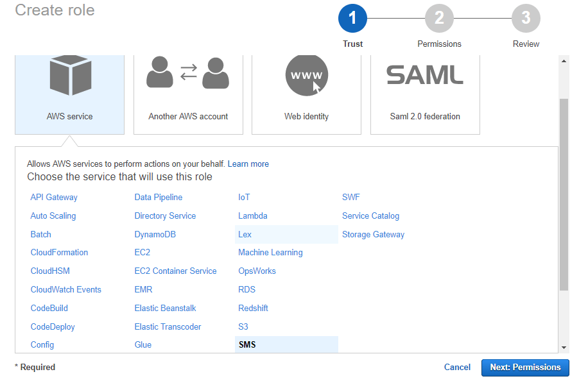Viewport: 588px width, 381px height.
Task: Choose API Gateway service
Action: pos(54,198)
